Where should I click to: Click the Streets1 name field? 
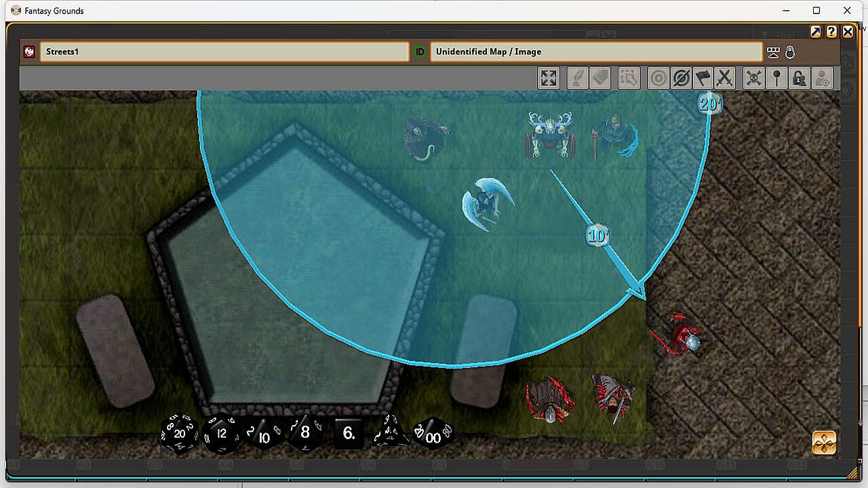pyautogui.click(x=224, y=52)
